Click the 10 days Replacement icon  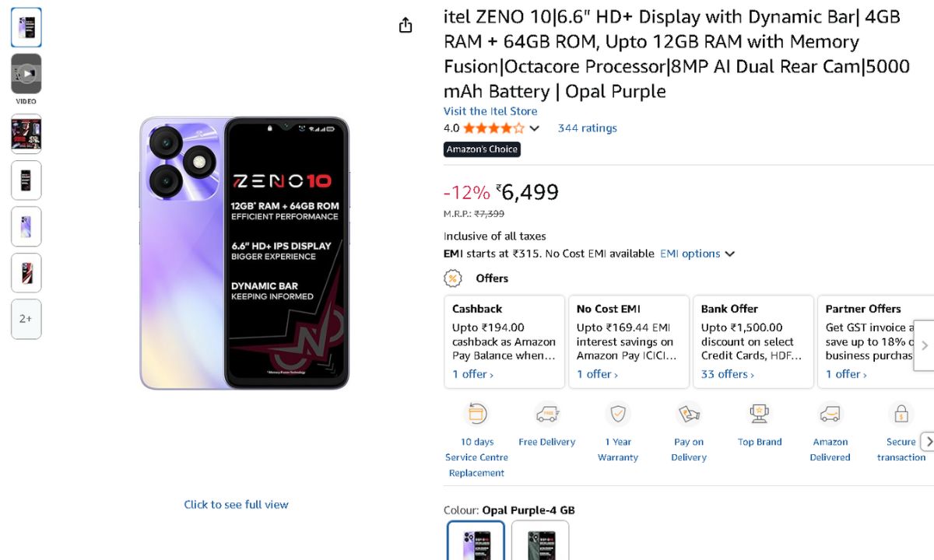point(476,414)
